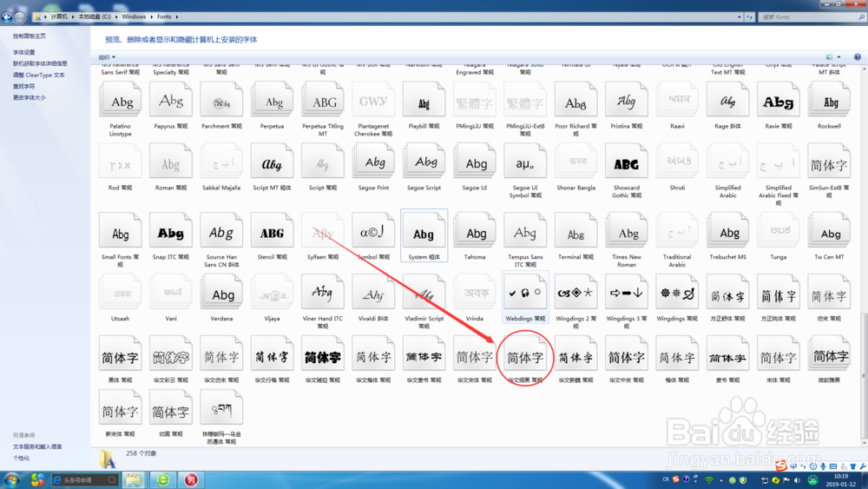Select the Showcard Gothic font icon
The image size is (868, 489).
click(627, 162)
